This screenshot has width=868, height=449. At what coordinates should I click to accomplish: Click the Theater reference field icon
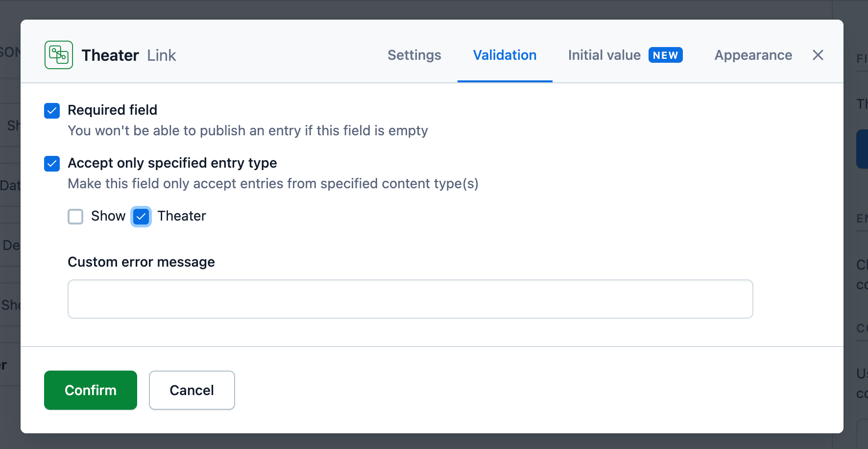59,55
